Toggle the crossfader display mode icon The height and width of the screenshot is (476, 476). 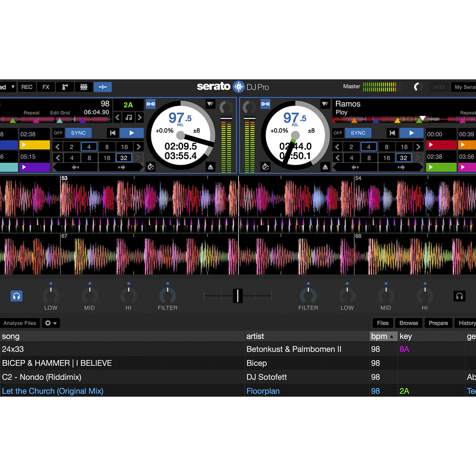pos(103,87)
